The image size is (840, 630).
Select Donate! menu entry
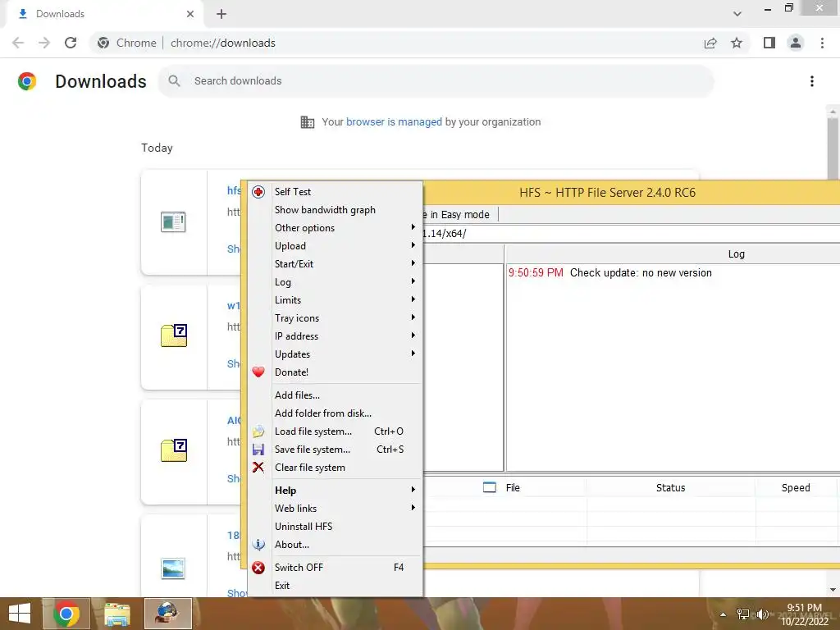click(336, 372)
